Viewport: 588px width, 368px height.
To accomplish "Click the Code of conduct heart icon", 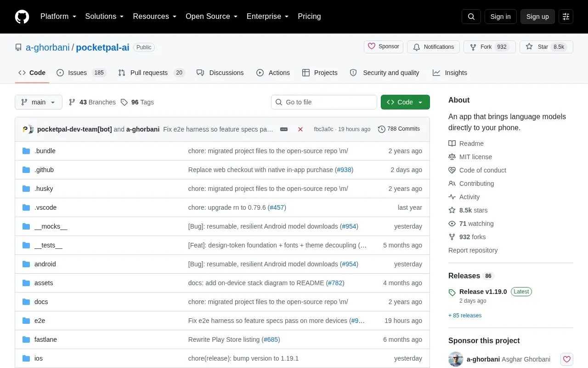I will [x=452, y=170].
